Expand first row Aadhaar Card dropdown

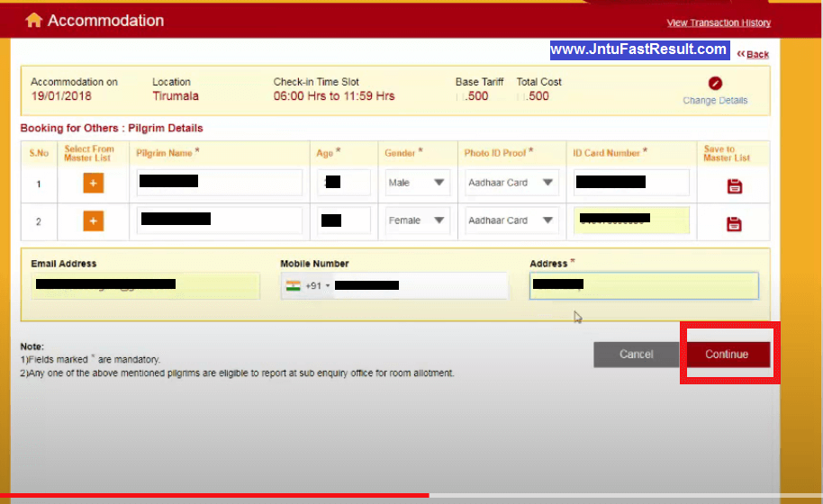[511, 183]
